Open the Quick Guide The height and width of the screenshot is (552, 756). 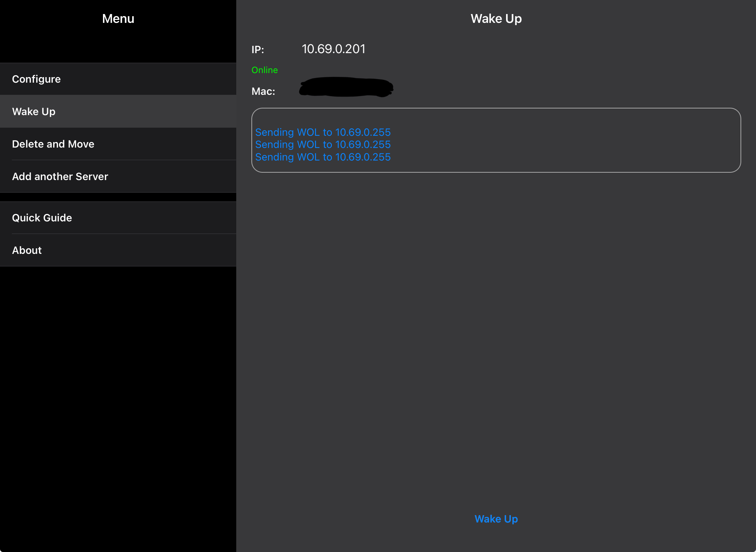point(42,218)
